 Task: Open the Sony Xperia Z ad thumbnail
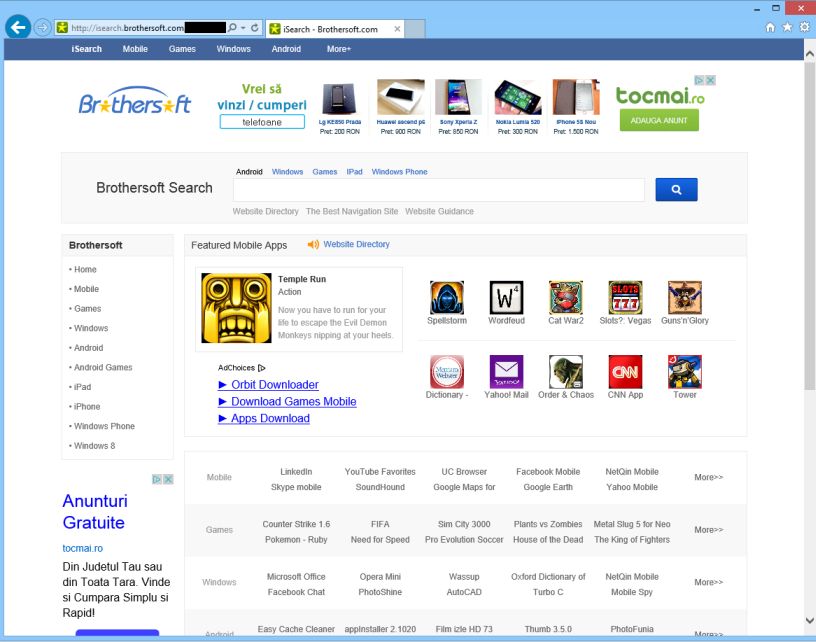pos(458,97)
